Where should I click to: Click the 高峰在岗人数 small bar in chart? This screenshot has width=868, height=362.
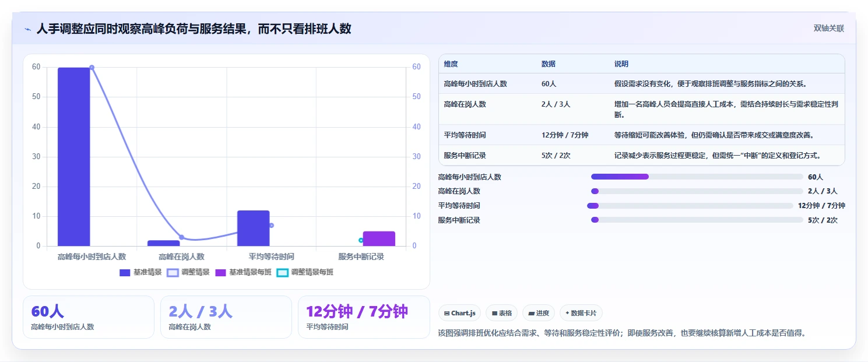[x=164, y=243]
